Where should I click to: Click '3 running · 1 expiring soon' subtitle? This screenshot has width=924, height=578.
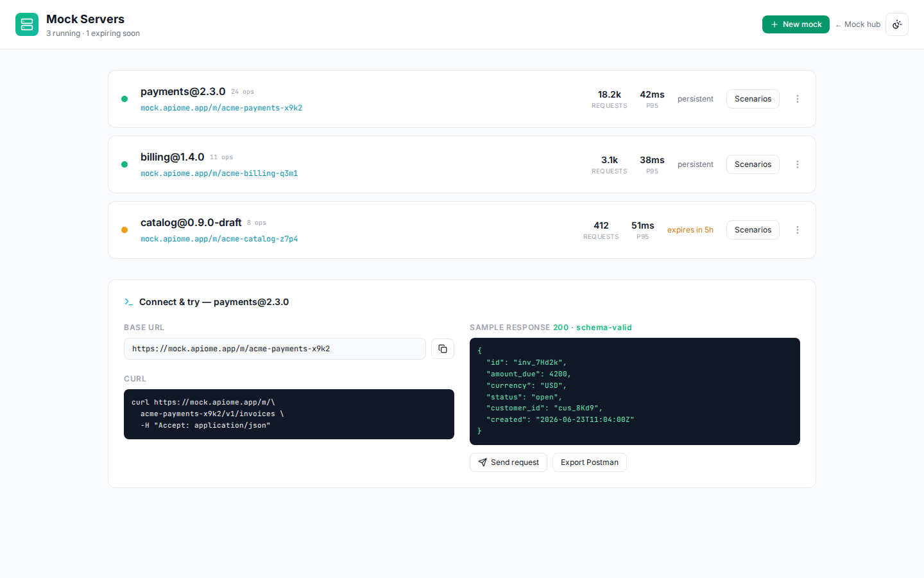pyautogui.click(x=93, y=33)
